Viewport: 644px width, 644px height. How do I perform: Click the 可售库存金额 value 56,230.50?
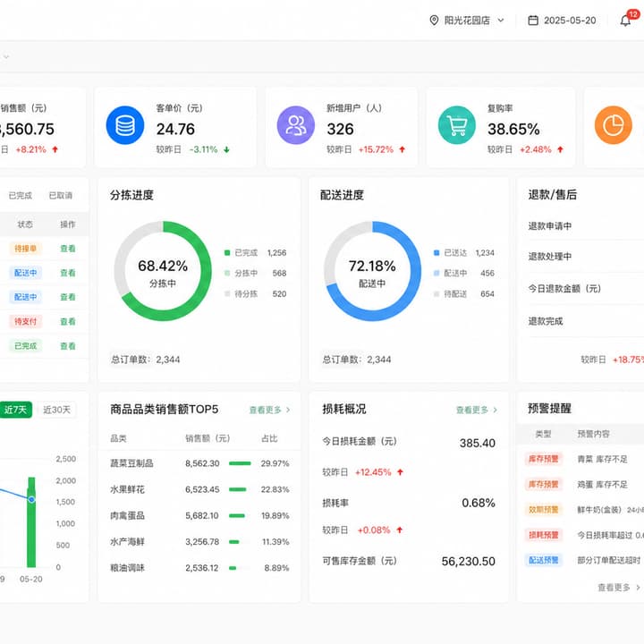[x=468, y=562]
